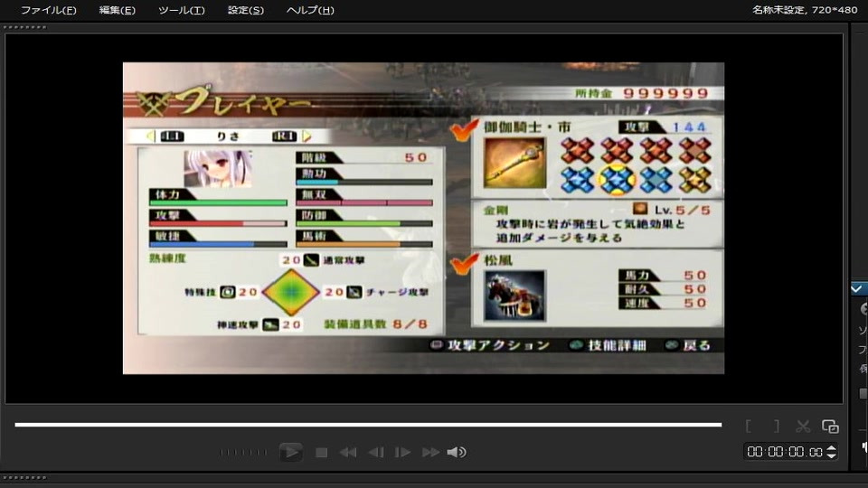Click the yellow-glowing blue gem in the video
This screenshot has height=488, width=868.
617,180
